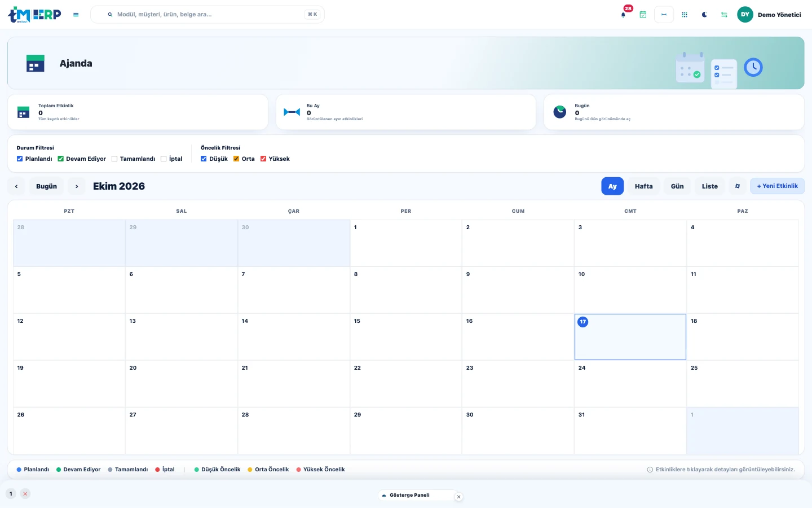Viewport: 812px width, 508px height.
Task: Open Demo Yönetici user menu
Action: tap(779, 15)
